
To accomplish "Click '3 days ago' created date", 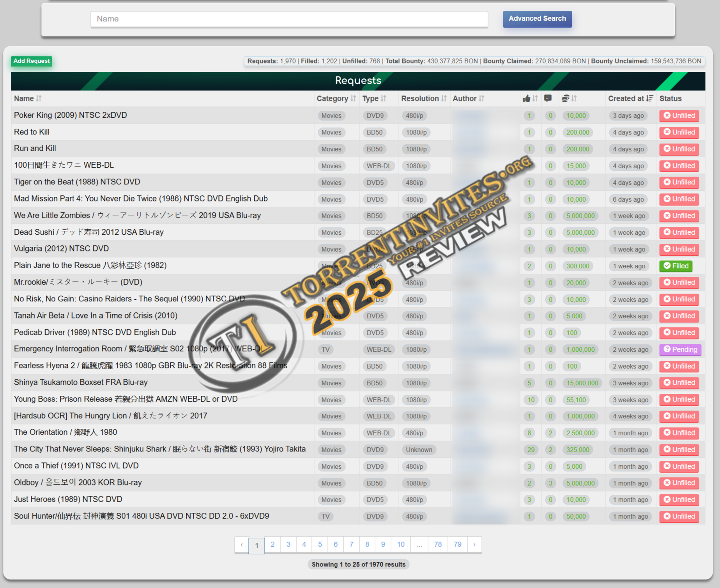I will pos(628,115).
